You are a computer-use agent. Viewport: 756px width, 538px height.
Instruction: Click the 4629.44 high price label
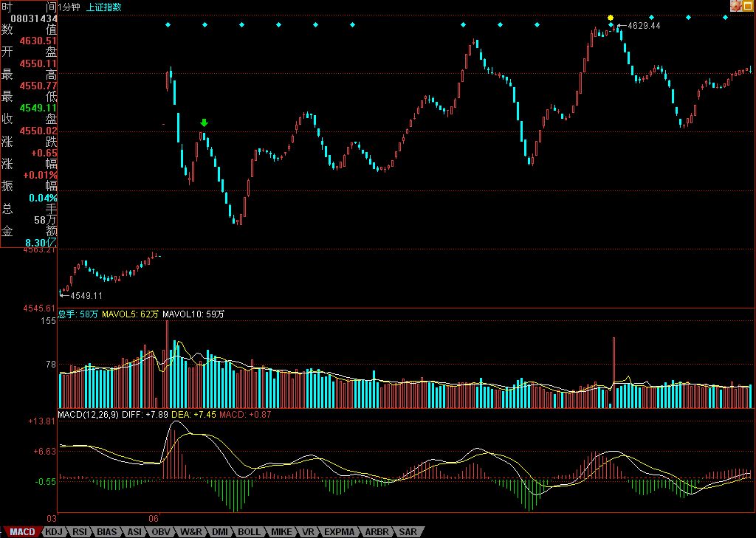[643, 26]
